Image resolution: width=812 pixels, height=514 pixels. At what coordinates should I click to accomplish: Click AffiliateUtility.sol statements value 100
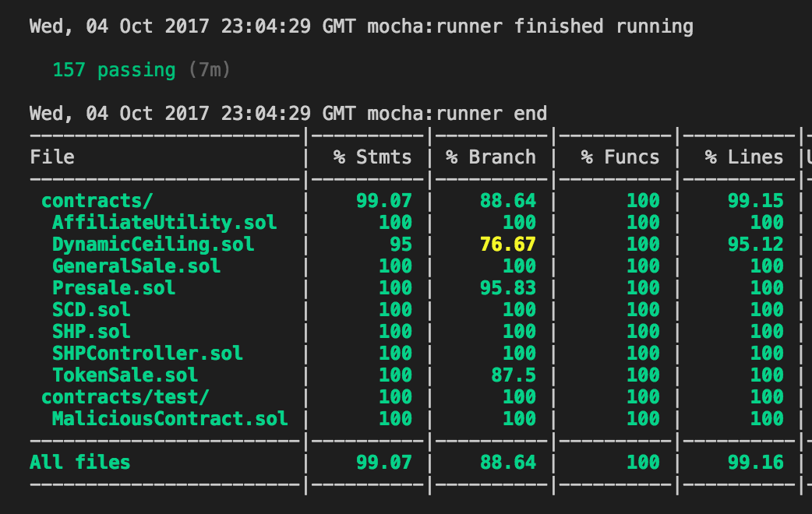[x=396, y=223]
